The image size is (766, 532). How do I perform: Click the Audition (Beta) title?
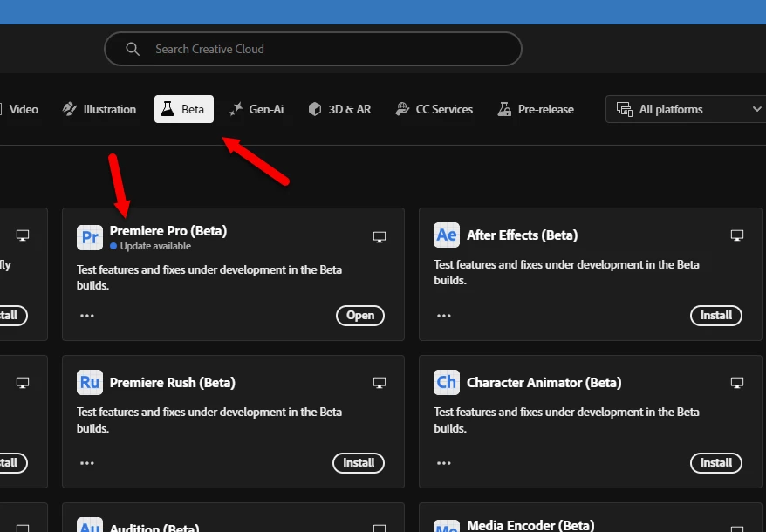click(154, 528)
